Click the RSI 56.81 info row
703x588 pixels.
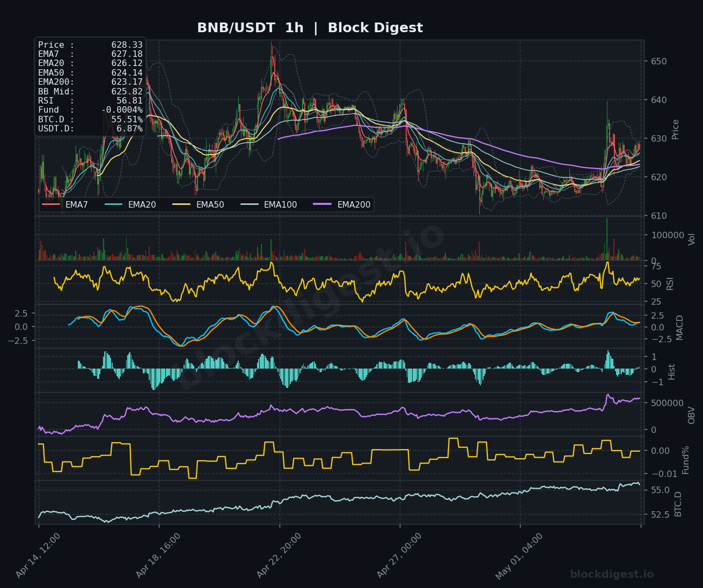pyautogui.click(x=90, y=101)
